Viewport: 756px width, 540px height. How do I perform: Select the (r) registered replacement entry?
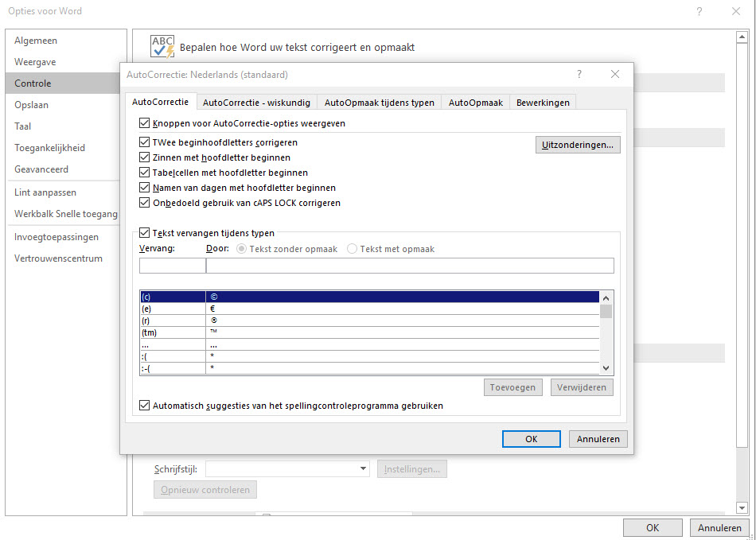370,321
